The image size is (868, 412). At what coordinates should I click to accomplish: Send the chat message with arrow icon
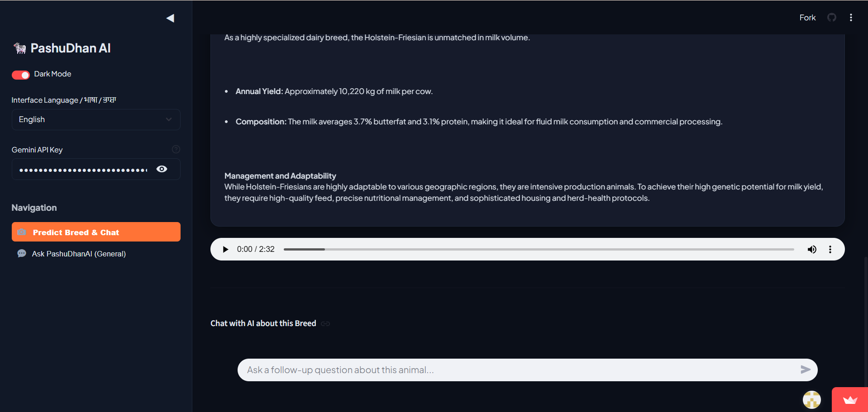point(806,369)
